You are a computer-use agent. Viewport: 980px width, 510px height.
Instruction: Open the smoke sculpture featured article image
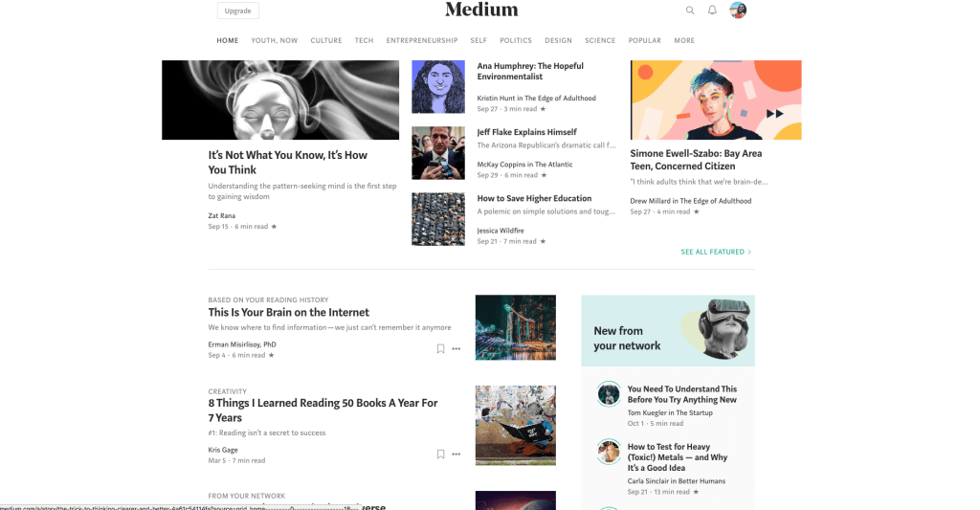click(280, 100)
